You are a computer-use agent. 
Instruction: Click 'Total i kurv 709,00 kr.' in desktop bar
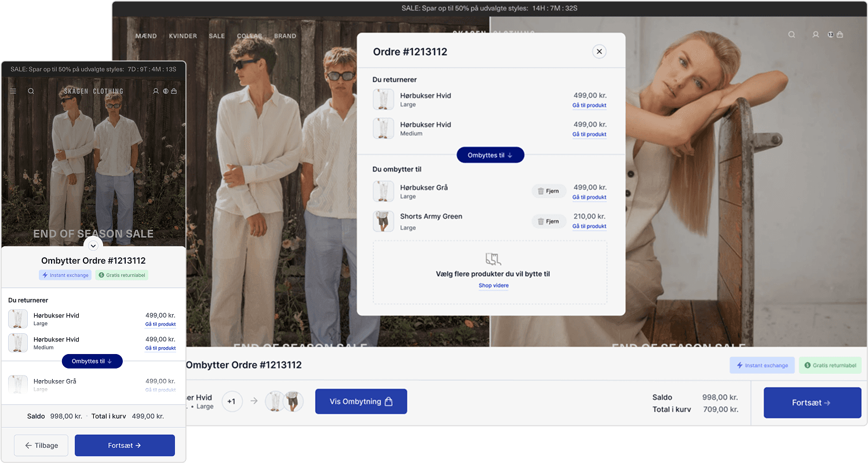point(695,409)
